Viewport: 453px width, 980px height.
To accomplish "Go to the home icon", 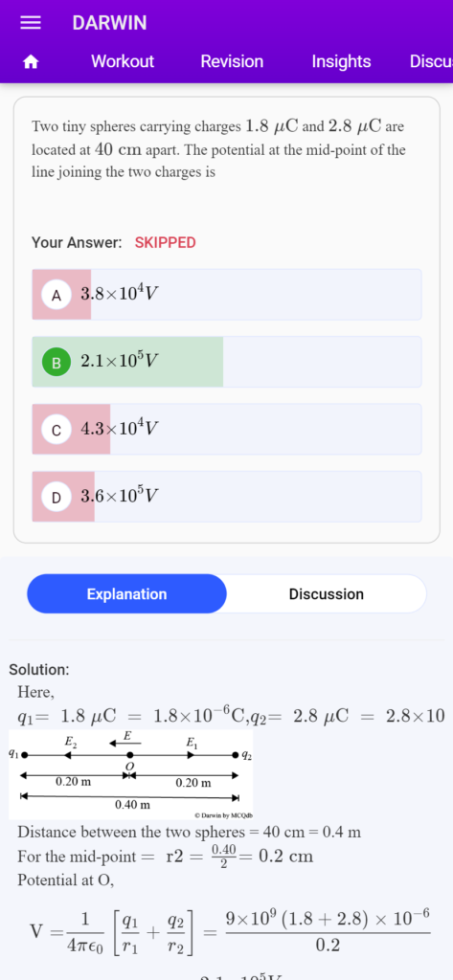I will point(31,62).
